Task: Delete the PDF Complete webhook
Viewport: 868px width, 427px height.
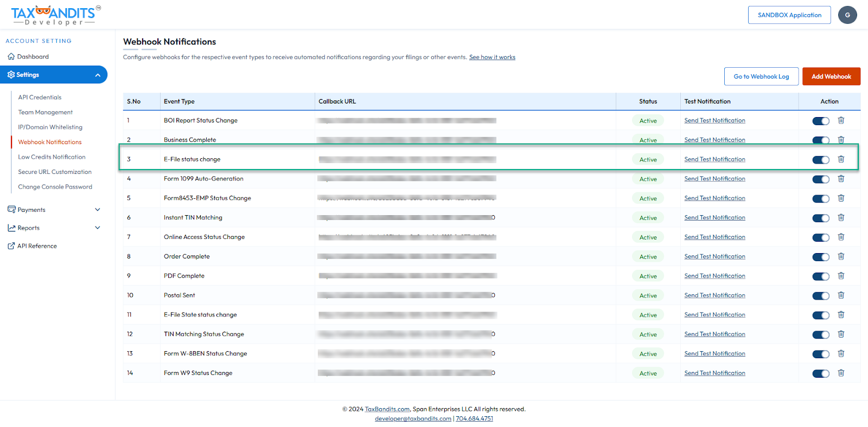Action: 841,276
